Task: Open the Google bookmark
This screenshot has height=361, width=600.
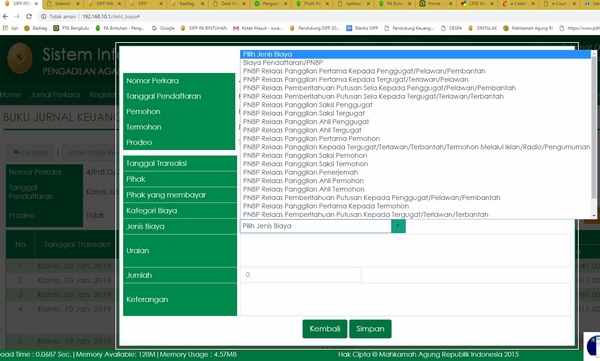Action: (163, 28)
